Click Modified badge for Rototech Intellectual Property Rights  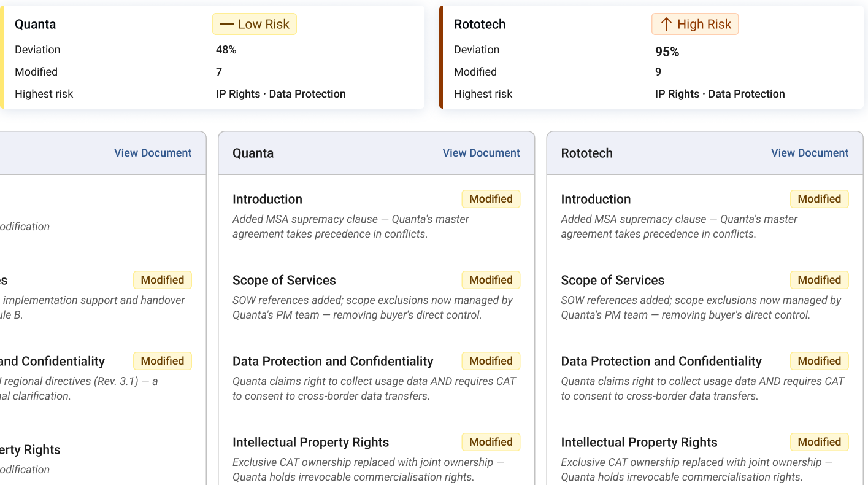[x=820, y=442]
